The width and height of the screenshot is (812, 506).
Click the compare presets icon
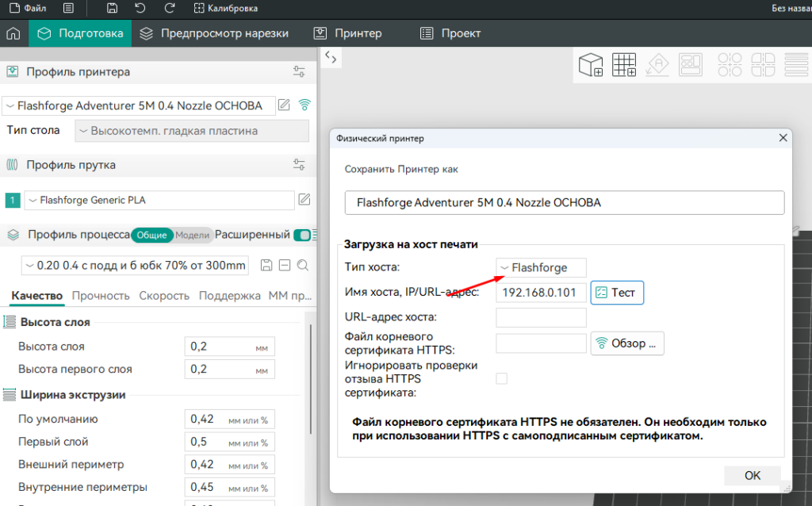pos(285,266)
